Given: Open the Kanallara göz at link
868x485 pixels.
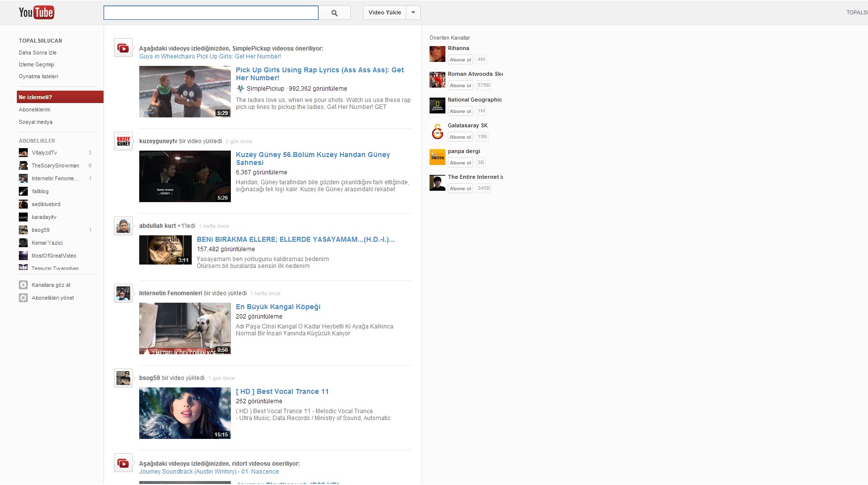Looking at the screenshot, I should point(51,285).
